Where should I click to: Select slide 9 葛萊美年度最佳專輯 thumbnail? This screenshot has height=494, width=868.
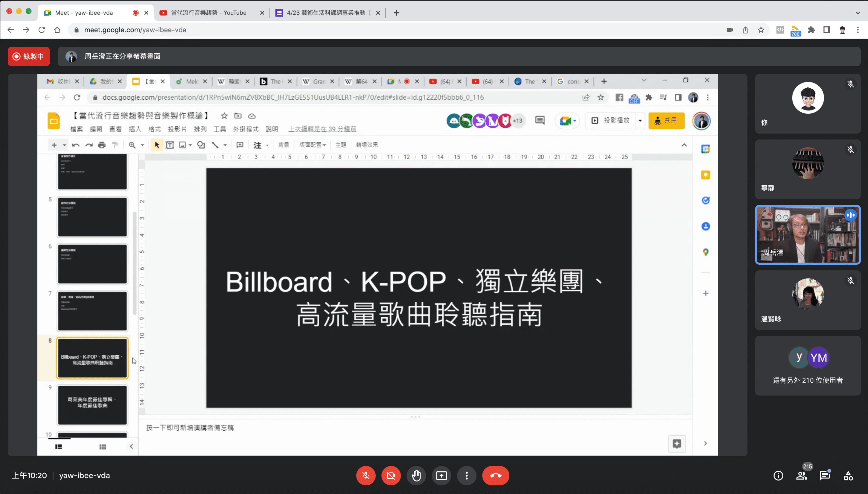[92, 405]
